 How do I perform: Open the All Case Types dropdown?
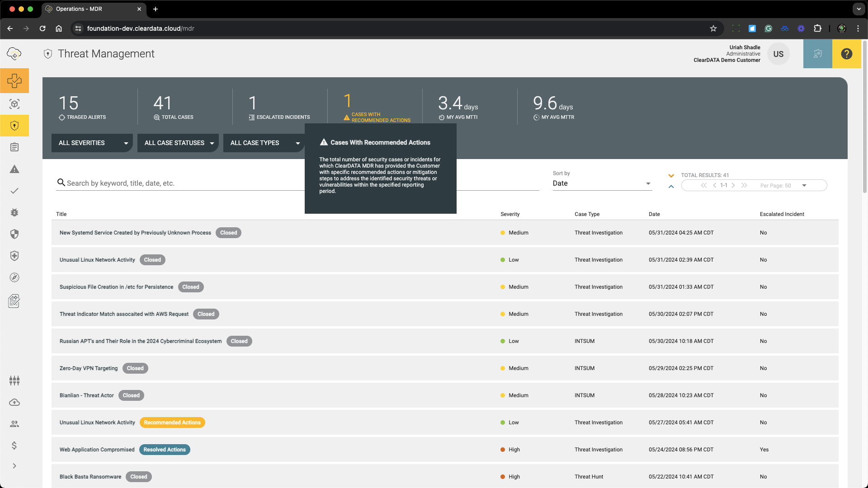click(264, 143)
